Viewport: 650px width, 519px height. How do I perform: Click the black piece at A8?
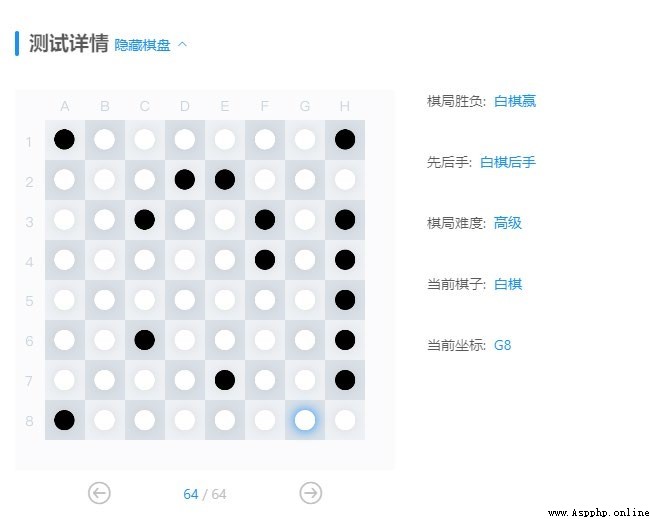point(64,420)
